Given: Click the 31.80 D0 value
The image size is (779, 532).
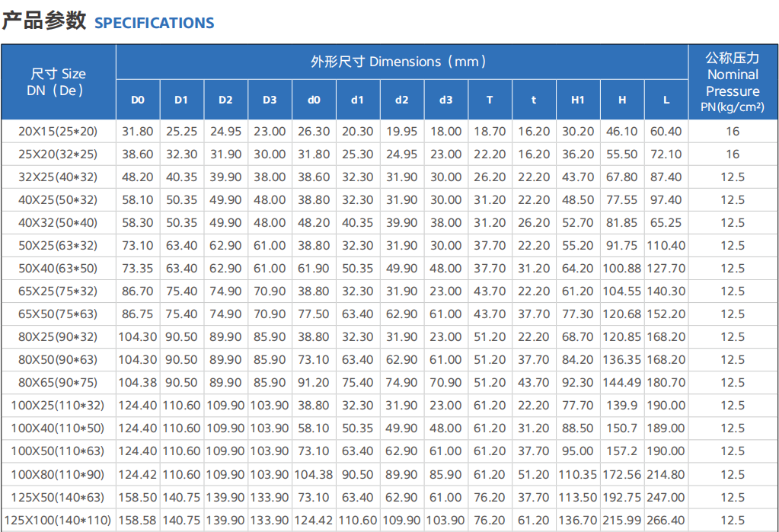Looking at the screenshot, I should (138, 132).
